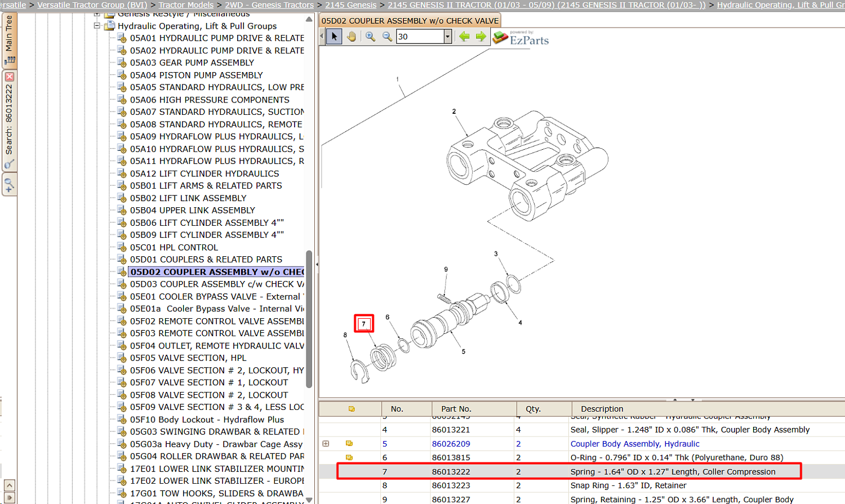Image resolution: width=845 pixels, height=504 pixels.
Task: Click page icon for 05D01 Couplers & Related Parts
Action: coord(121,260)
